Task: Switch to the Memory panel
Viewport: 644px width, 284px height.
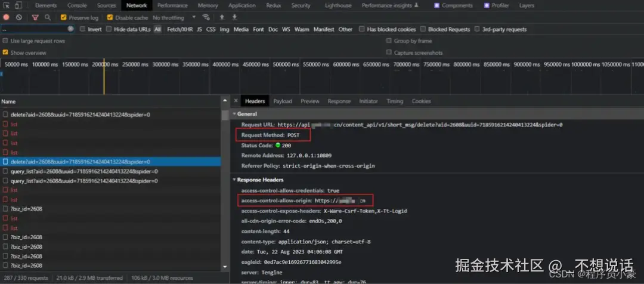Action: point(208,6)
